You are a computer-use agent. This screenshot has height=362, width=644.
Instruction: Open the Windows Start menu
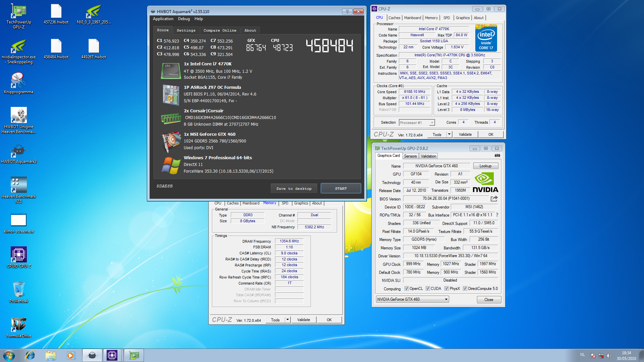9,355
